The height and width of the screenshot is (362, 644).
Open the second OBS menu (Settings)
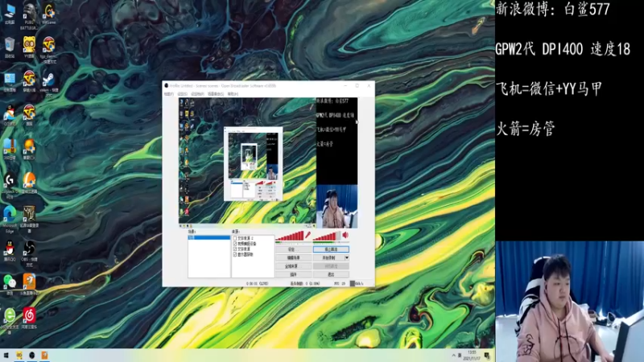pyautogui.click(x=182, y=94)
